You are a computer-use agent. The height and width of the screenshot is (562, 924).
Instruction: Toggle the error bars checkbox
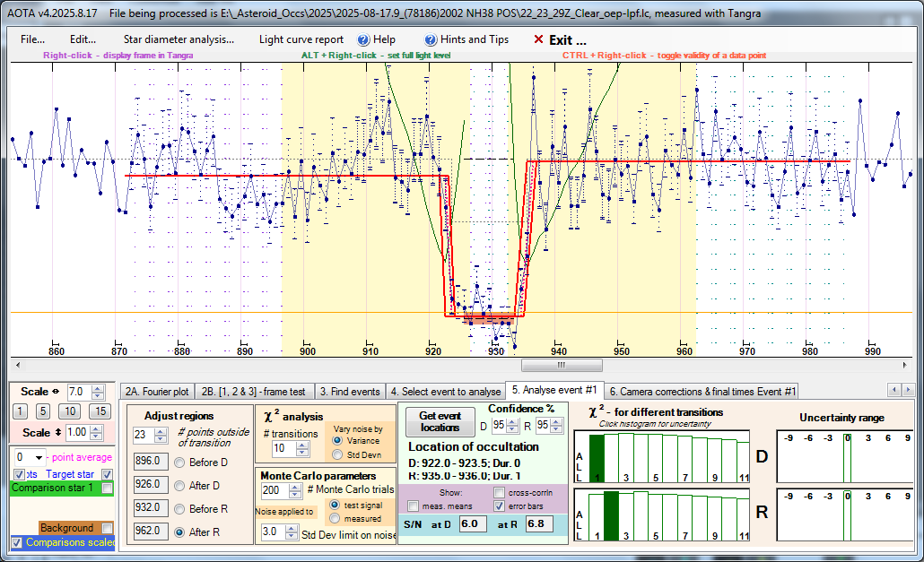(500, 506)
